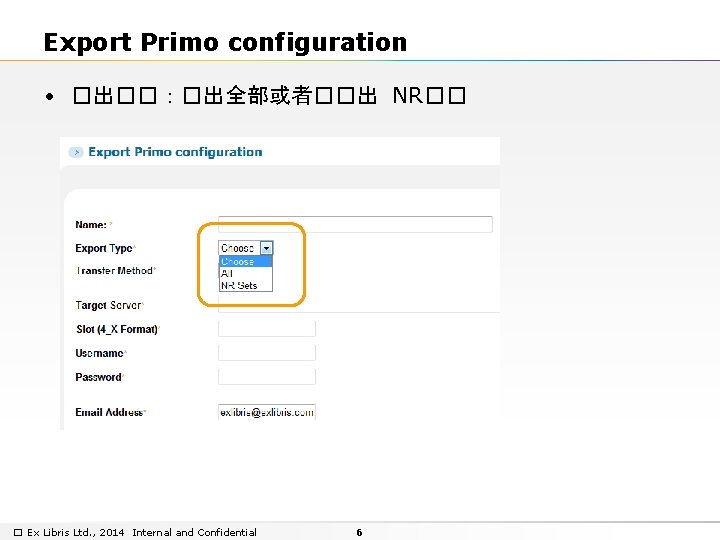Click the slide page number 6

pyautogui.click(x=359, y=532)
